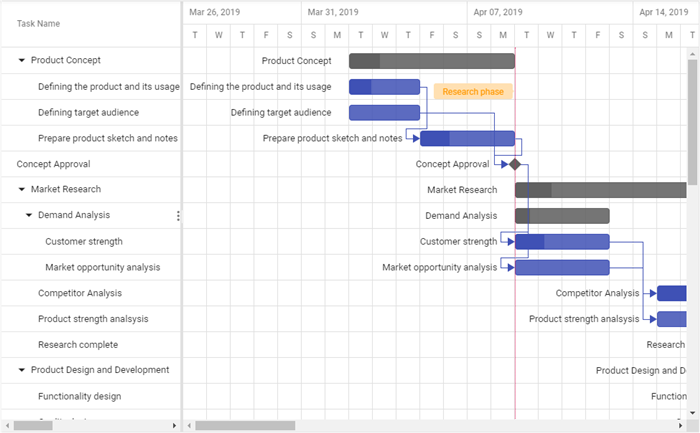Select the Customer strength taskbar in chart
This screenshot has width=700, height=433.
562,241
